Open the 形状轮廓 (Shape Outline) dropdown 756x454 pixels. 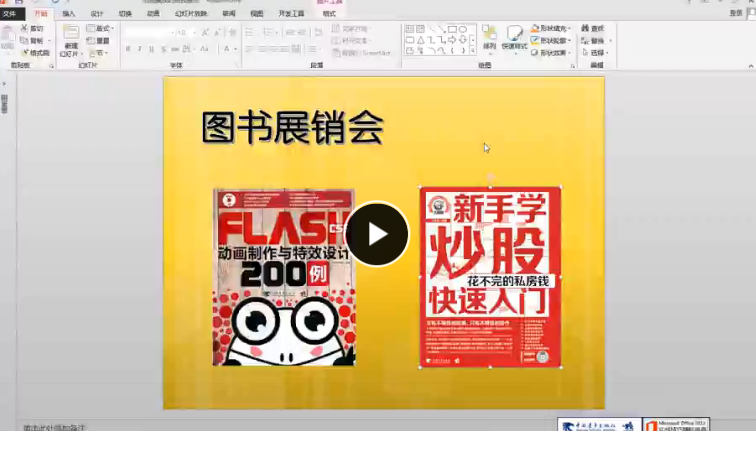(x=551, y=40)
